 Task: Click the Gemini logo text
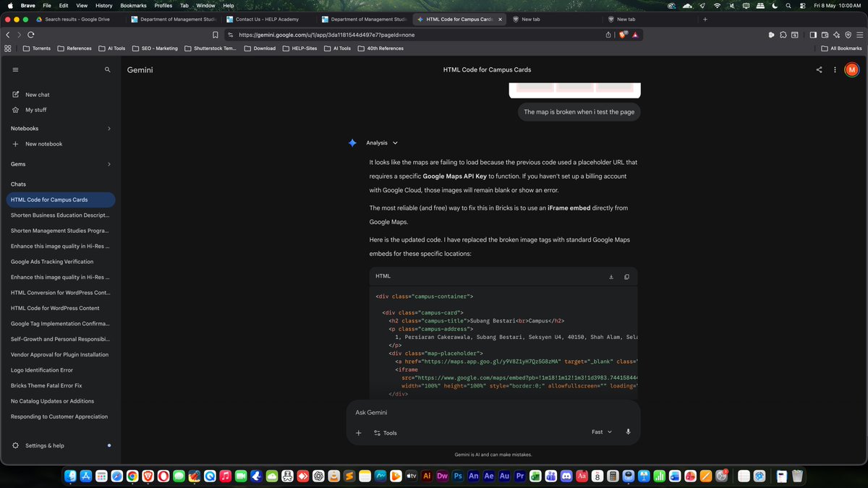click(140, 70)
